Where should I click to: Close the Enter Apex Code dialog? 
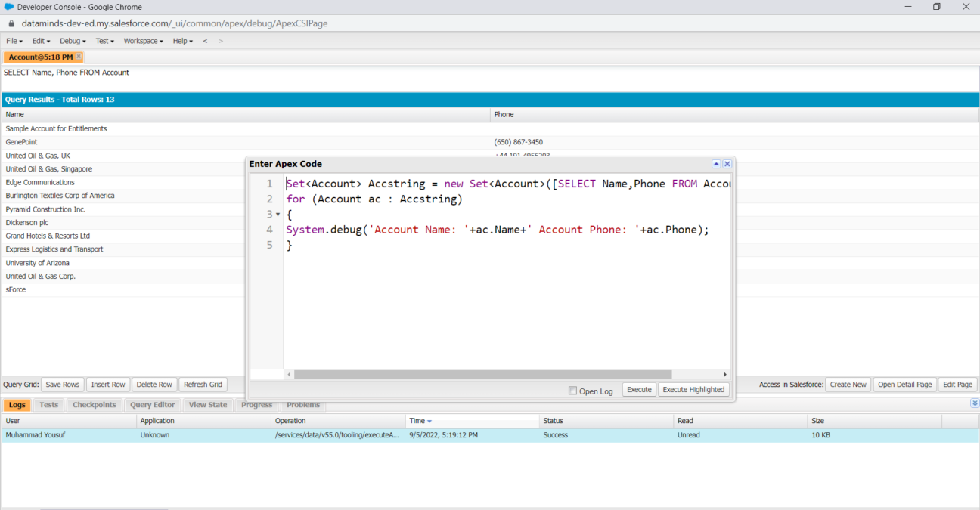coord(727,163)
